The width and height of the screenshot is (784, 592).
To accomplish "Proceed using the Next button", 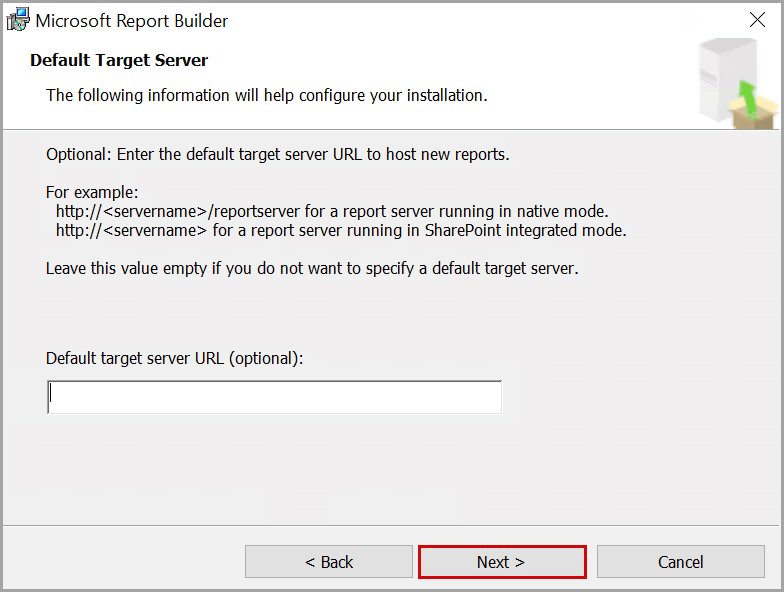I will click(501, 562).
